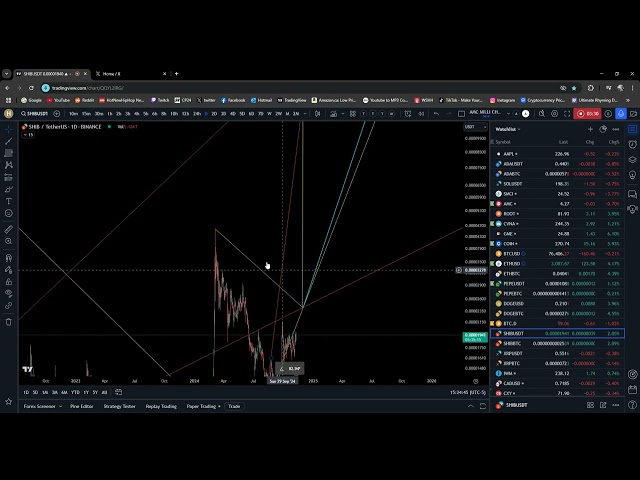The width and height of the screenshot is (640, 480).
Task: Open the emoji/icons drawing tool
Action: (9, 213)
